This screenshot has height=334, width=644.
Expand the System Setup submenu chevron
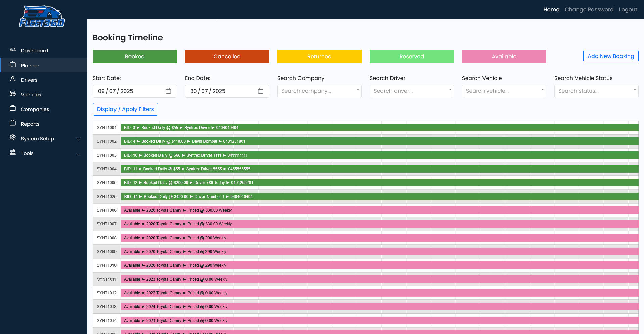[x=79, y=139]
